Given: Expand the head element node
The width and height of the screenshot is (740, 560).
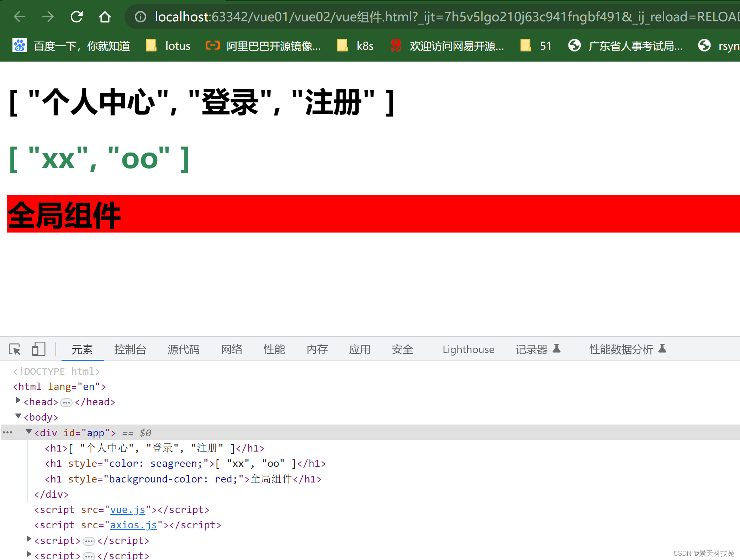Looking at the screenshot, I should 18,401.
